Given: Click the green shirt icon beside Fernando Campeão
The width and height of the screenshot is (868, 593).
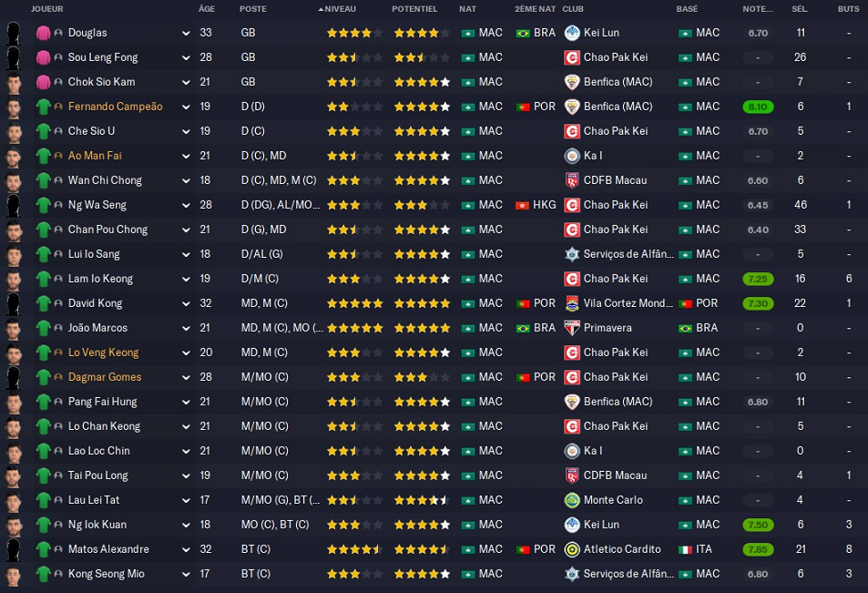Looking at the screenshot, I should 42,107.
